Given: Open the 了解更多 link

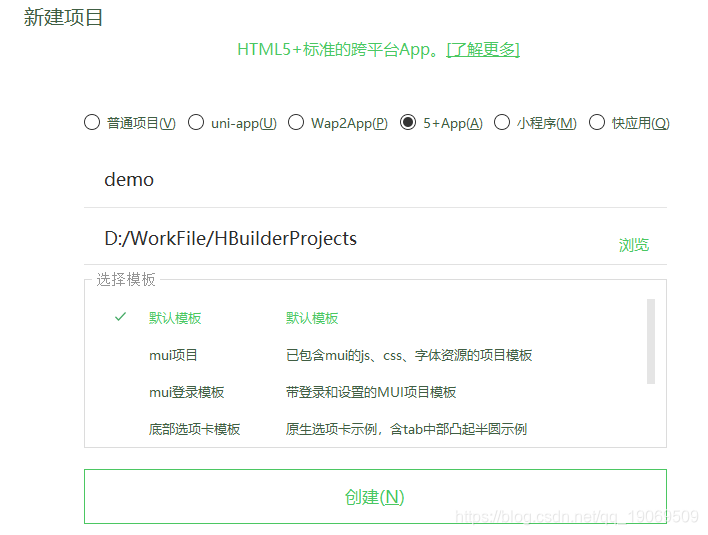Looking at the screenshot, I should click(x=483, y=49).
